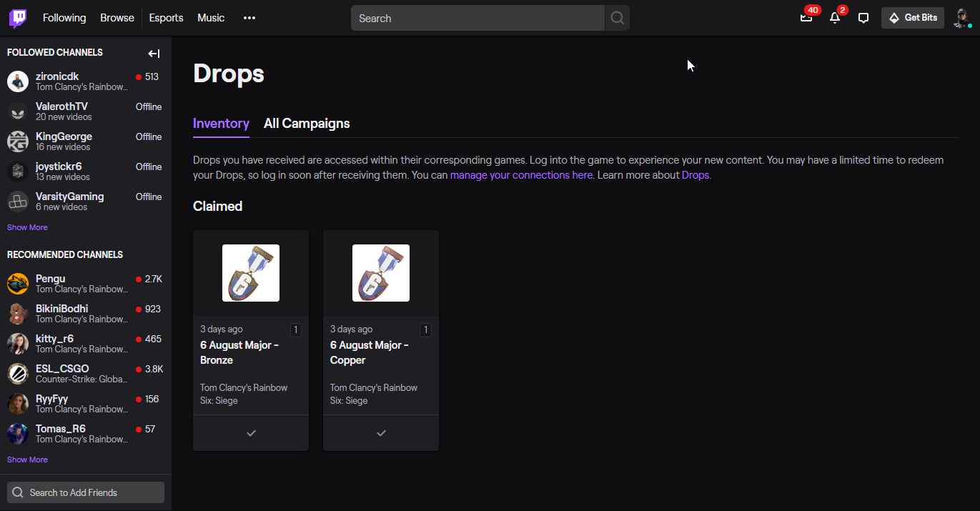Click zironicdk channel avatar
Viewport: 980px width, 511px height.
(18, 81)
